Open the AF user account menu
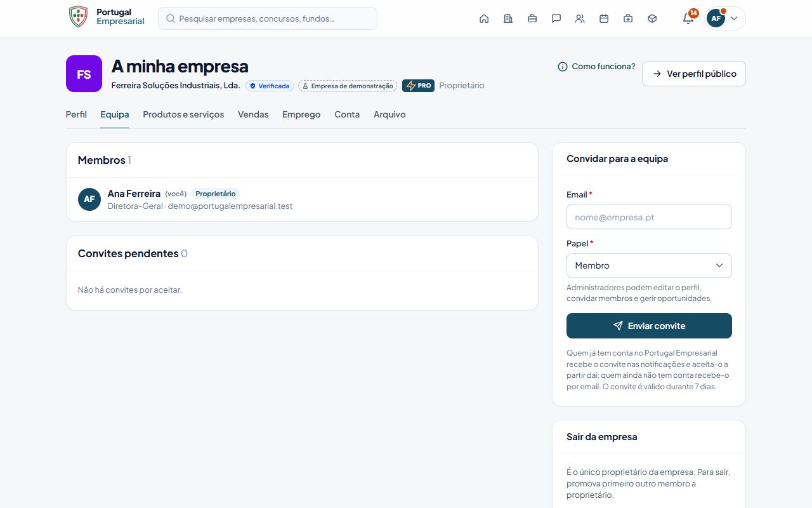 click(725, 18)
